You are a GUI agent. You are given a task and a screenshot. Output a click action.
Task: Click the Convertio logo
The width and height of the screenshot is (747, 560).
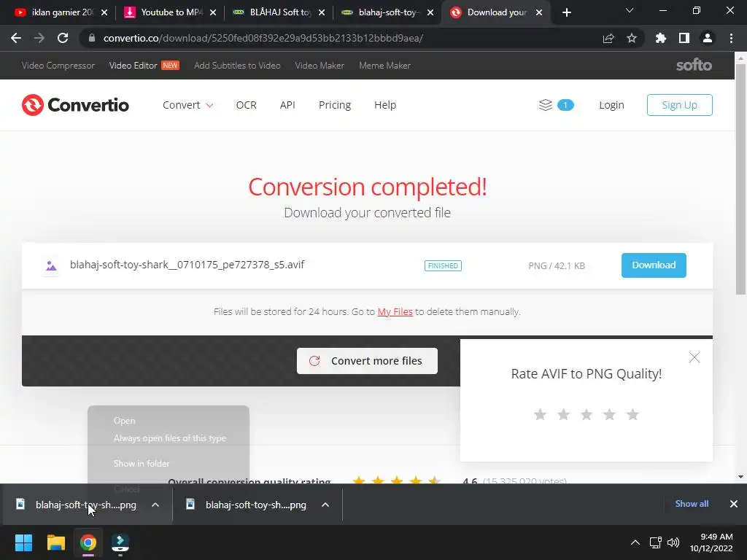[x=75, y=105]
